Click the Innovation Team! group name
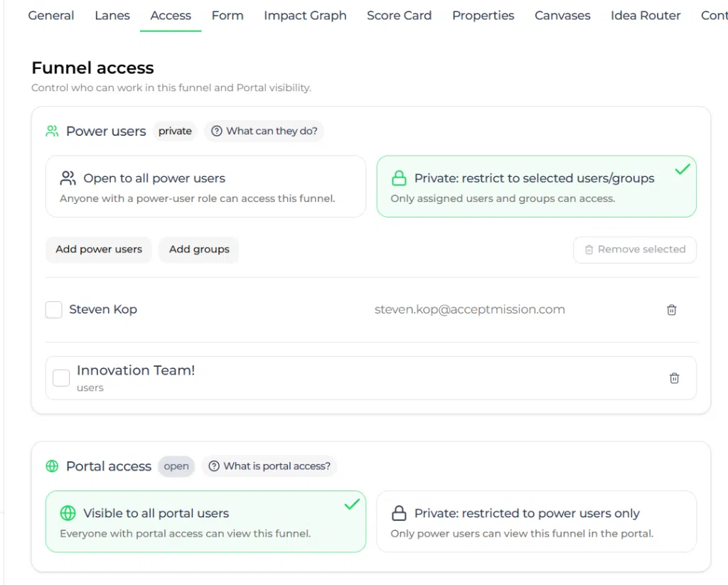 tap(136, 370)
